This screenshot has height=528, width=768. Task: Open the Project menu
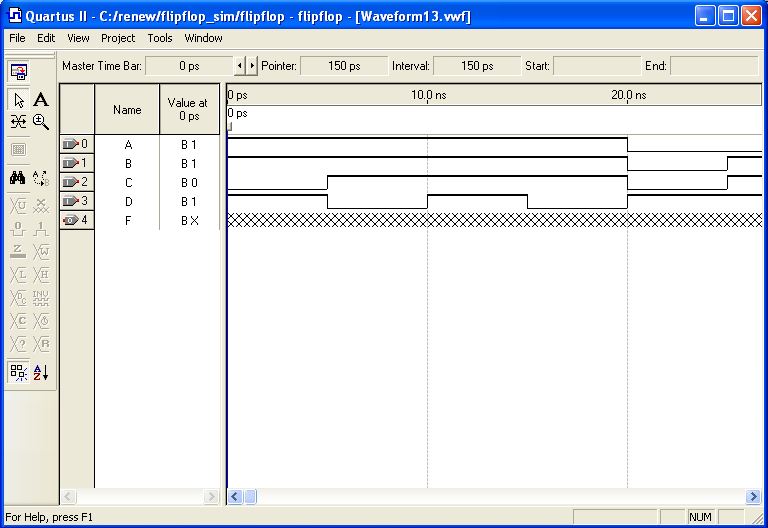118,38
